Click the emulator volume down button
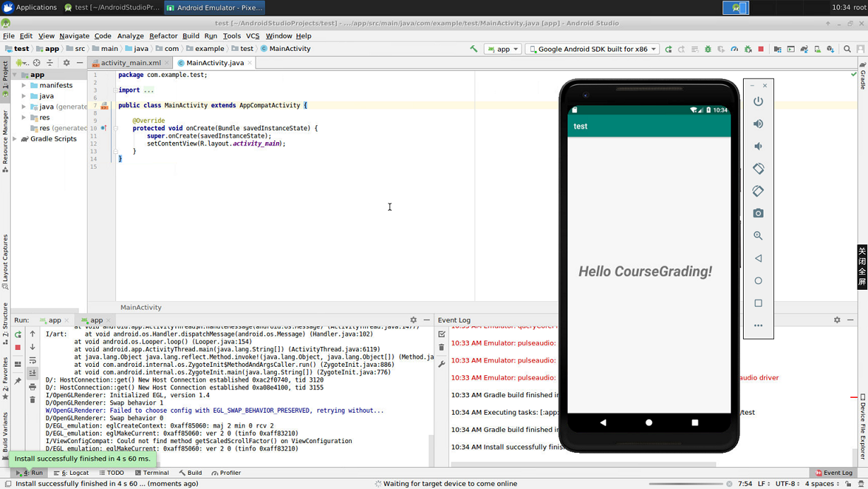Screen dimensions: 868x489 [758, 146]
